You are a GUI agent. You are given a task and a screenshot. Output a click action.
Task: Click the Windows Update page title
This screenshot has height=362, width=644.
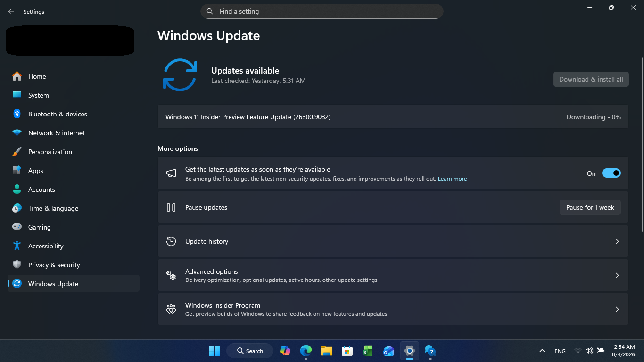tap(209, 36)
